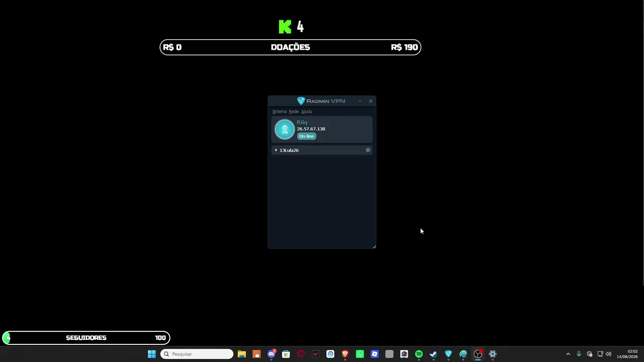Click the Riiq username text
Screen dimensions: 644x362
(x=302, y=122)
